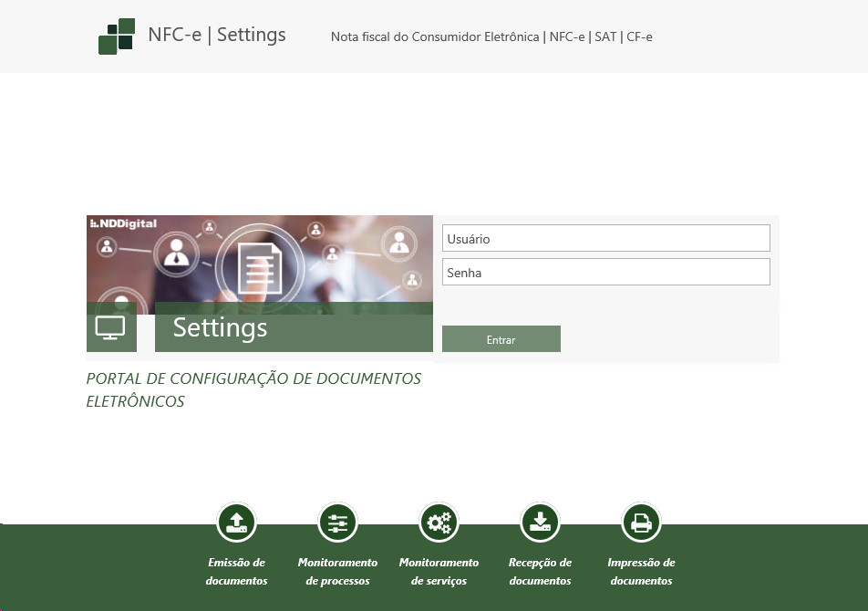This screenshot has width=868, height=611.
Task: Open the Monitoramento de processos sliders icon
Action: (x=337, y=523)
